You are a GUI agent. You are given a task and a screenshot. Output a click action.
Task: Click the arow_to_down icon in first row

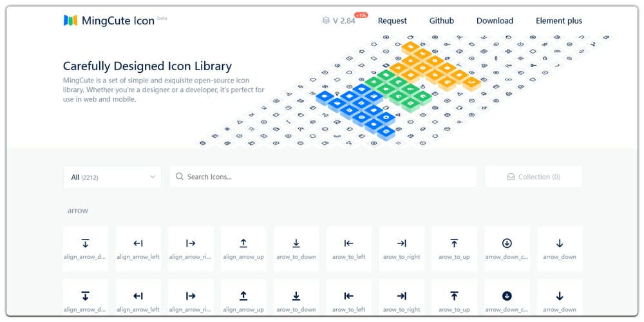pos(296,243)
